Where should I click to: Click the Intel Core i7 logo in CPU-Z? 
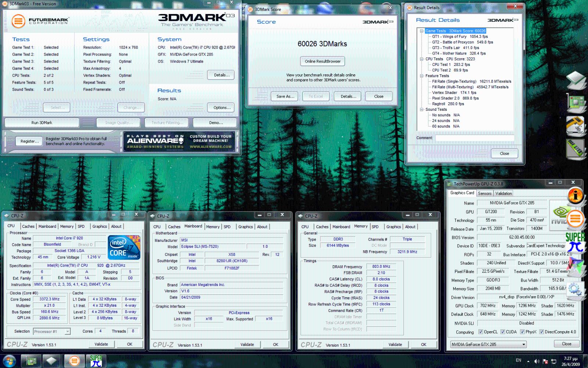(124, 247)
